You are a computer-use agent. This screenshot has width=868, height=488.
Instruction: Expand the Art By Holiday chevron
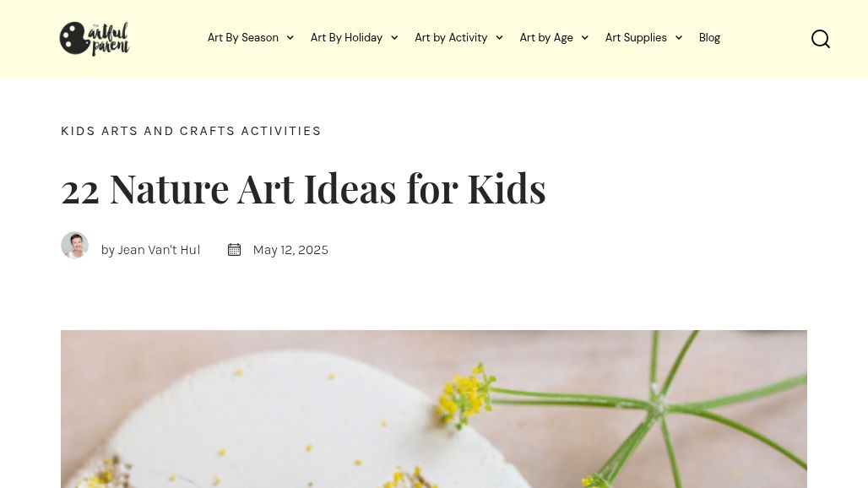[394, 38]
